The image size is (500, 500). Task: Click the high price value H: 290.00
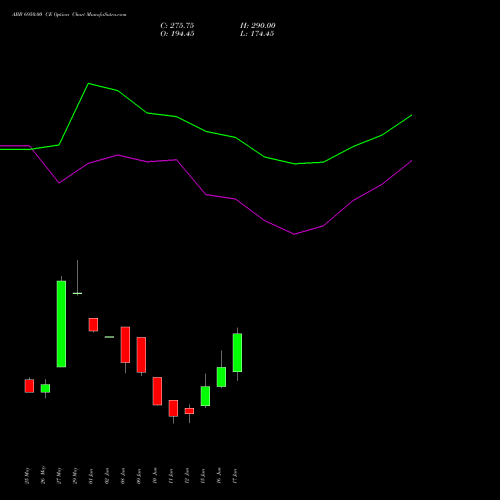[x=258, y=26]
